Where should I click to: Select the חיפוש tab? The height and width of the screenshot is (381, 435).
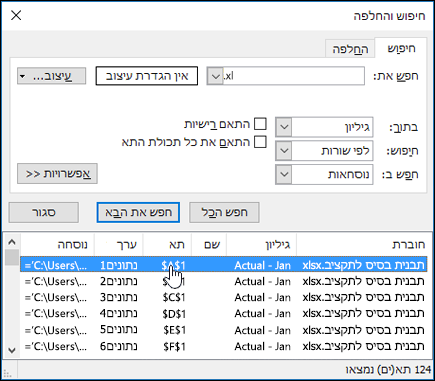coord(401,48)
